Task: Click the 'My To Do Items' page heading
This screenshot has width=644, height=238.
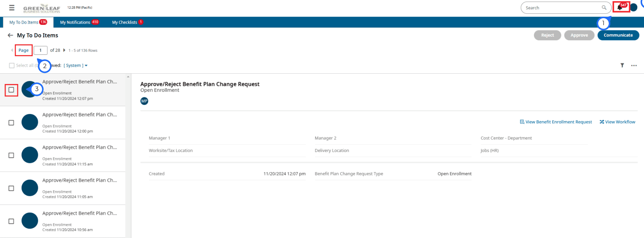Action: pos(37,35)
